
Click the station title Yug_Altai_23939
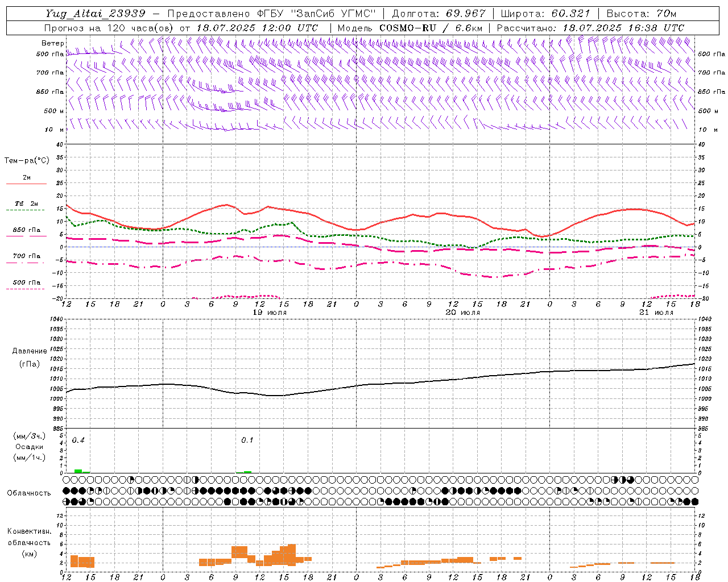96,14
